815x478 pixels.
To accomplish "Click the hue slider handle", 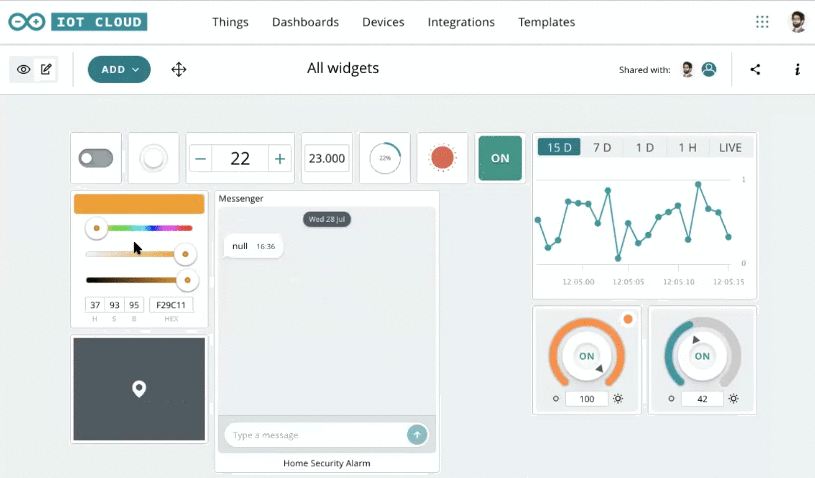I will [96, 228].
